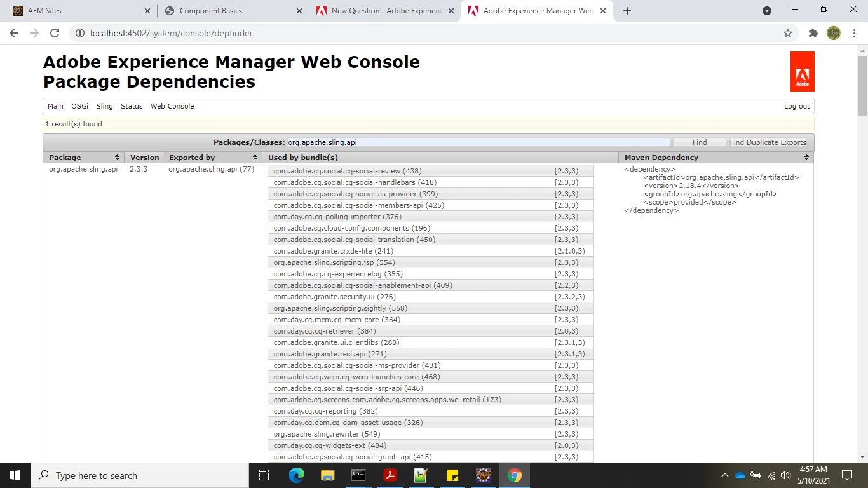Select the com.day.cq.cq-widgets-ext (484) row
The height and width of the screenshot is (488, 868).
[x=431, y=445]
